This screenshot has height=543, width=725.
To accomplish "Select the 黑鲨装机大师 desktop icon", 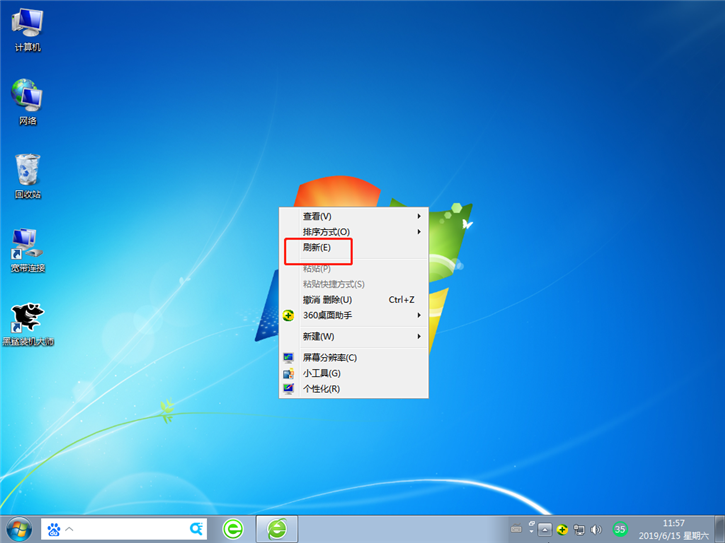I will (27, 321).
